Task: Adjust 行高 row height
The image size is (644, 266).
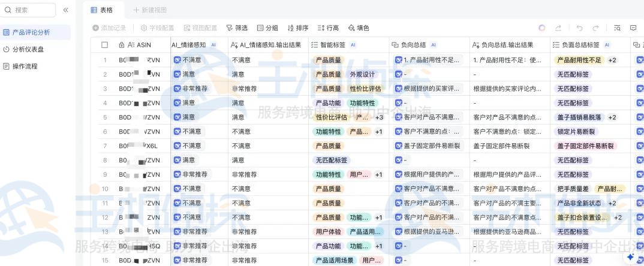Action: tap(328, 28)
